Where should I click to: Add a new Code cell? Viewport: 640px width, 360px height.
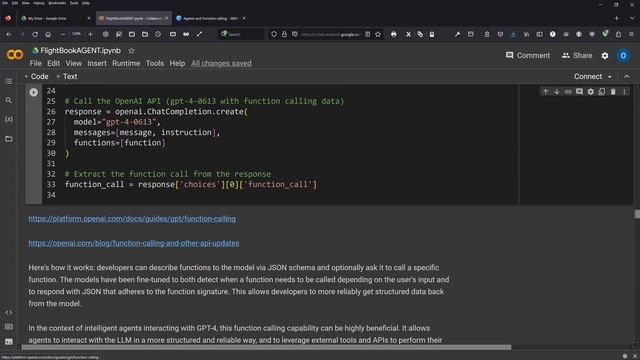pyautogui.click(x=36, y=76)
